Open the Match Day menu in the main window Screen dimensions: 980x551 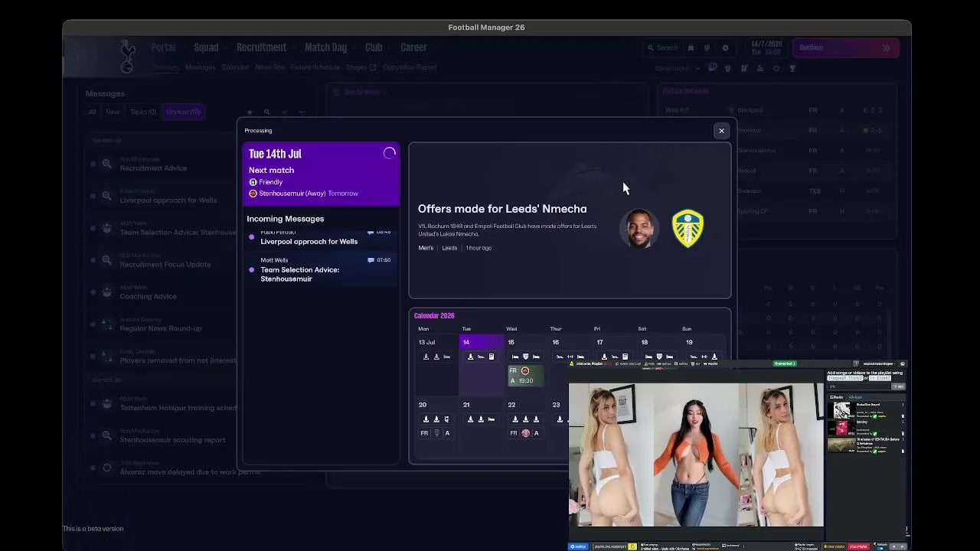pyautogui.click(x=325, y=47)
